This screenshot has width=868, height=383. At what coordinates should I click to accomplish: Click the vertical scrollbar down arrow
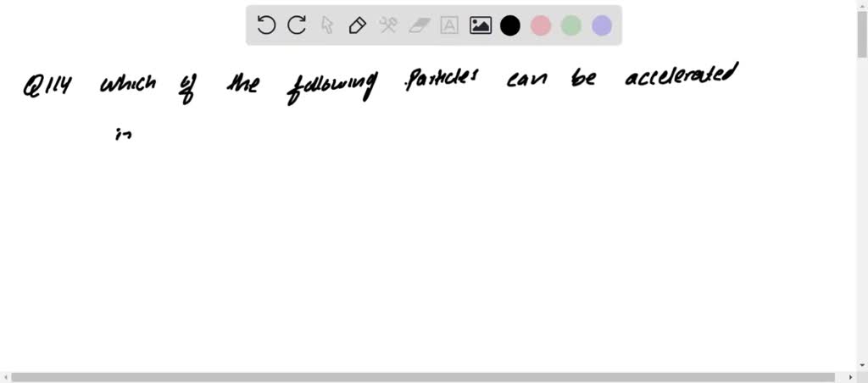862,364
